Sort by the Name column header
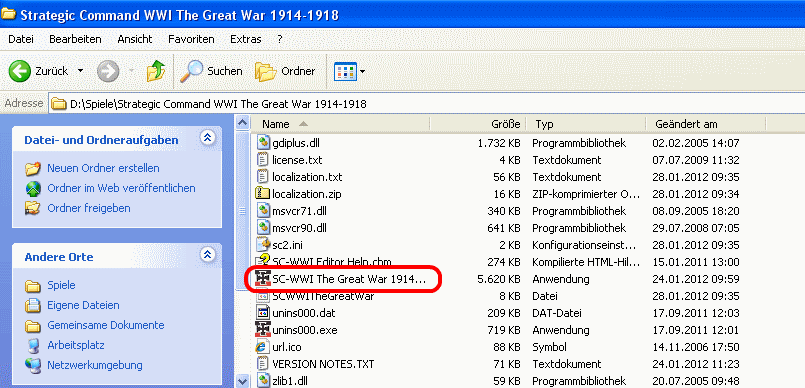Screen dimensions: 805x388 [x=341, y=124]
